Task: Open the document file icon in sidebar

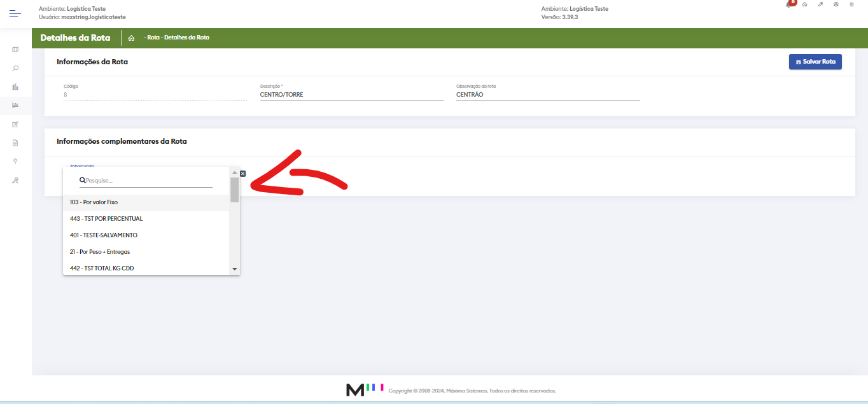Action: (x=15, y=143)
